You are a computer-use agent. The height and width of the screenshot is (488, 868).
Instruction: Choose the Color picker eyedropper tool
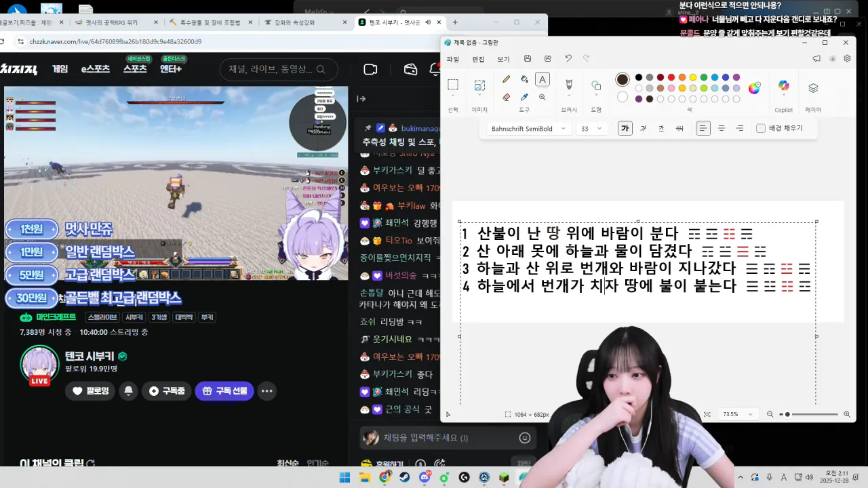tap(524, 98)
